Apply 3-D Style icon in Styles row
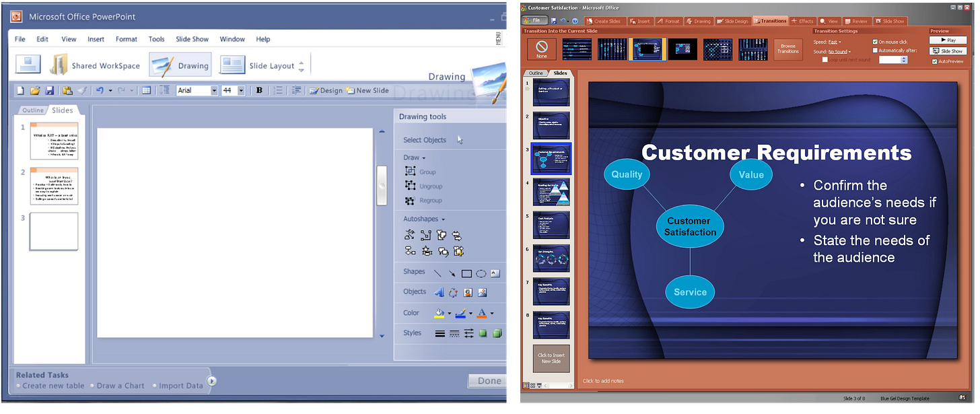 497,333
